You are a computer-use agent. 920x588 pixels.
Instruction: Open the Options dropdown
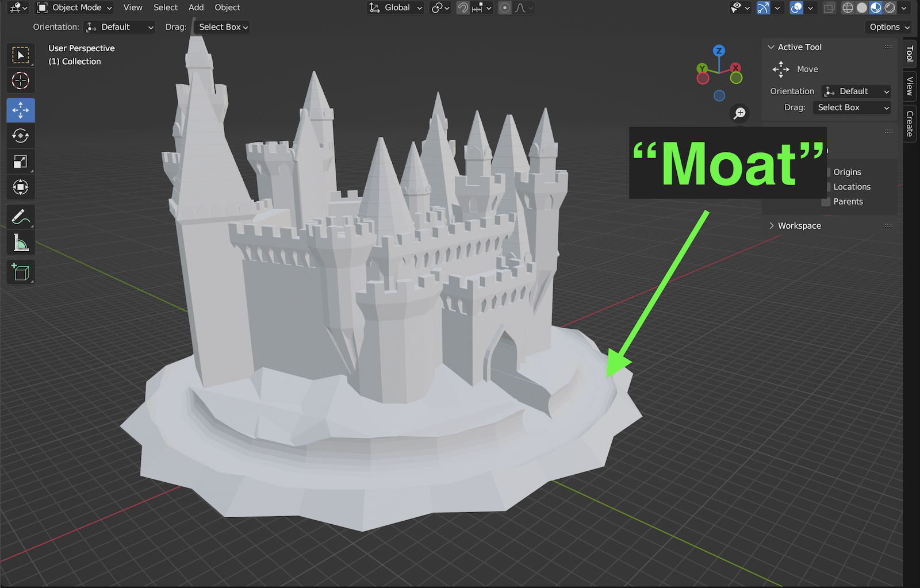(889, 27)
